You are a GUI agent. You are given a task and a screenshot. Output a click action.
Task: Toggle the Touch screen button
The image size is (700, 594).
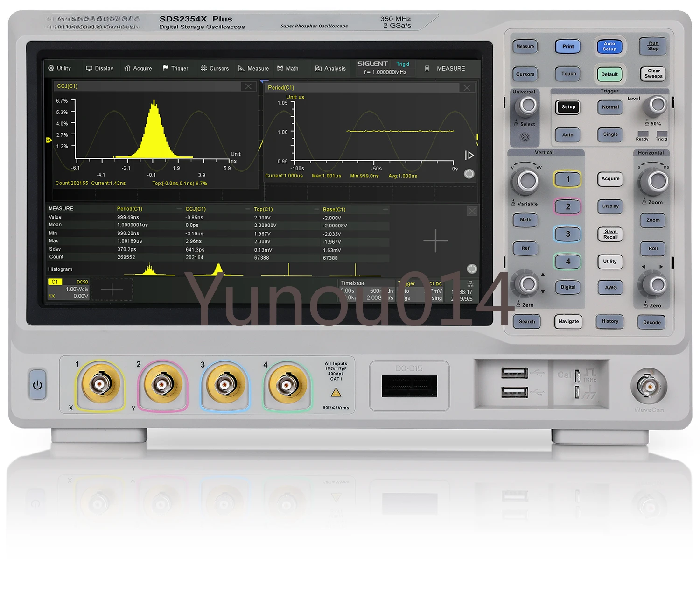click(x=568, y=73)
